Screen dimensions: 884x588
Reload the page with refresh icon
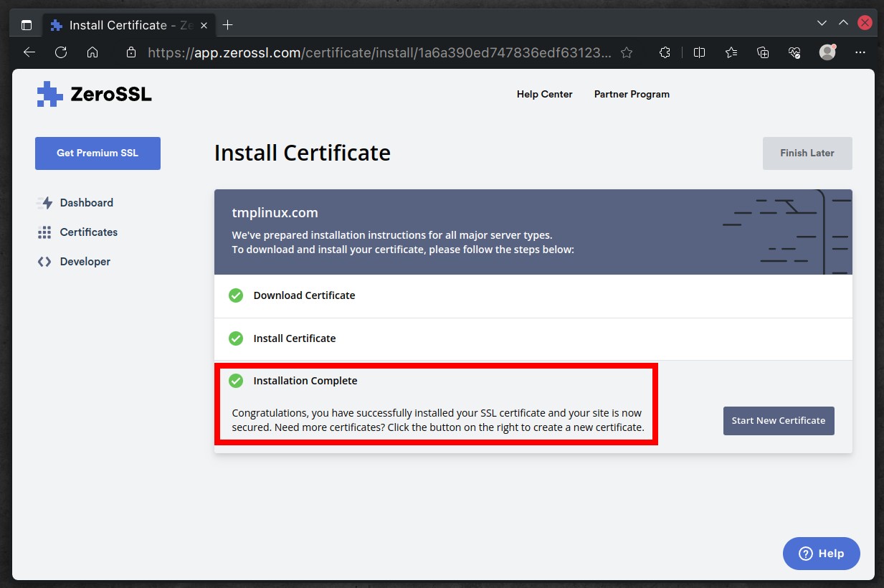pyautogui.click(x=61, y=52)
